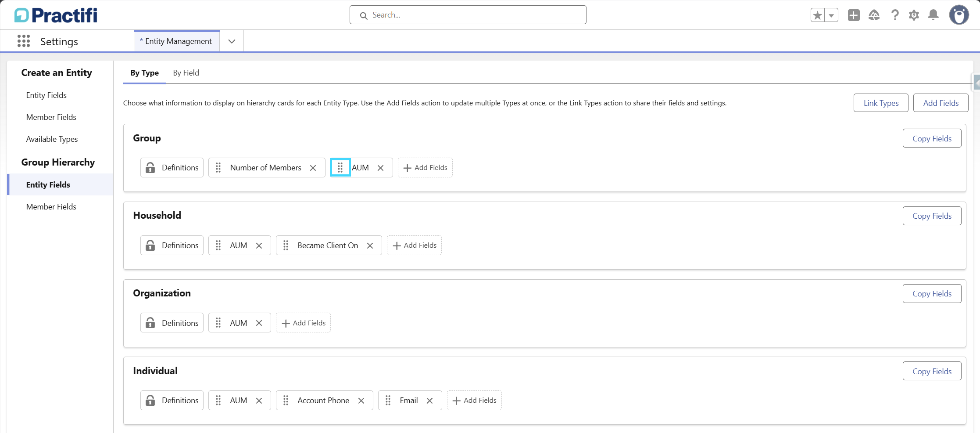Click Copy Fields for Group
This screenshot has width=980, height=433.
pyautogui.click(x=932, y=139)
